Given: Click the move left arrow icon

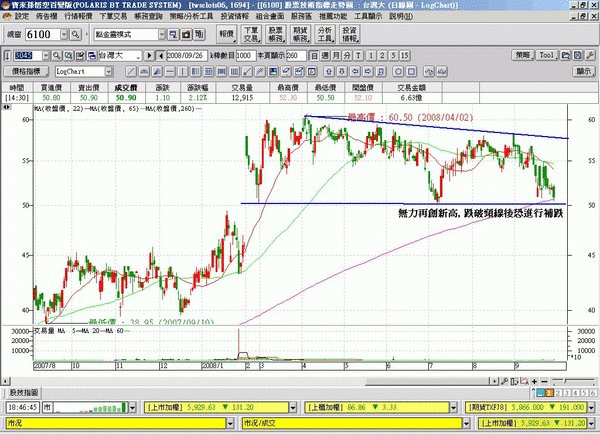Looking at the screenshot, I should (355, 72).
